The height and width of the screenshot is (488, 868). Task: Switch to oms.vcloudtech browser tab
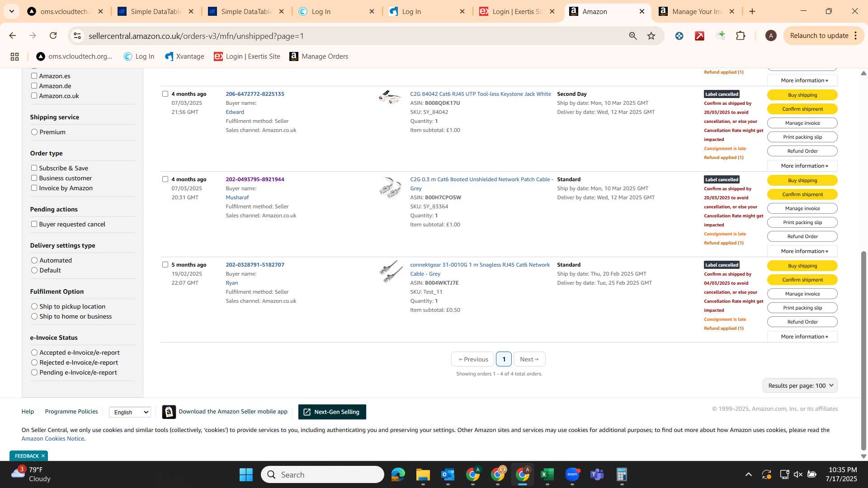pyautogui.click(x=65, y=11)
